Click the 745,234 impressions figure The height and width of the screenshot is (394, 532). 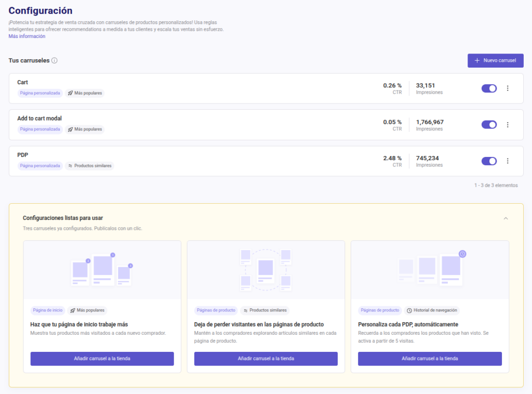coord(428,158)
